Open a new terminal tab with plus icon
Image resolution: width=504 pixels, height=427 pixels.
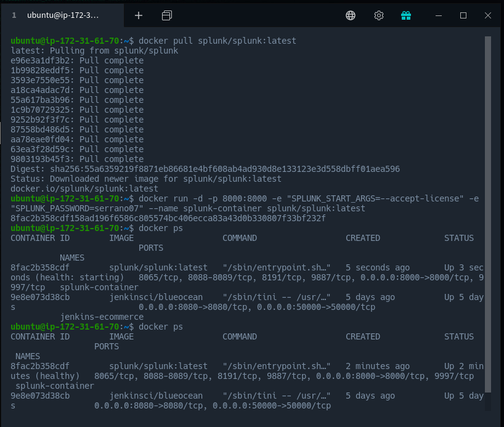139,15
